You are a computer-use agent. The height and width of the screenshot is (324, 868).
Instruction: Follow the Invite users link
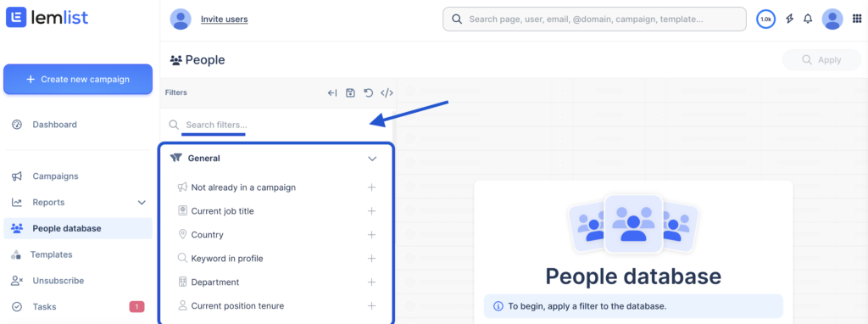click(224, 20)
